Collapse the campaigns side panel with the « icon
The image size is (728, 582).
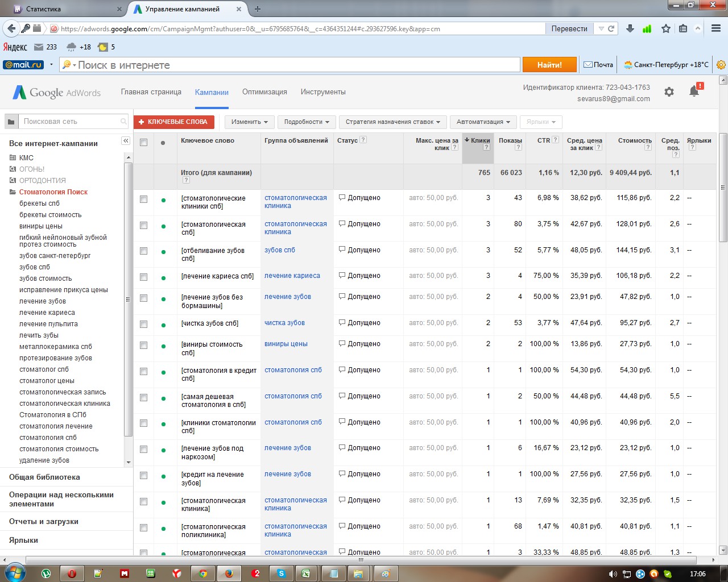[x=126, y=140]
